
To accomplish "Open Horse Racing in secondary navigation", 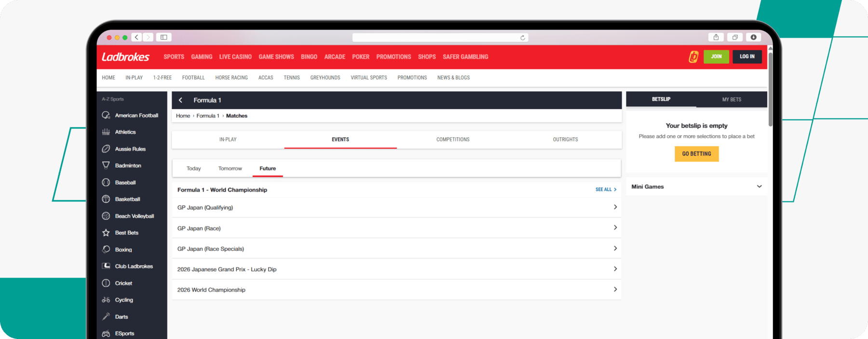I will click(x=231, y=78).
